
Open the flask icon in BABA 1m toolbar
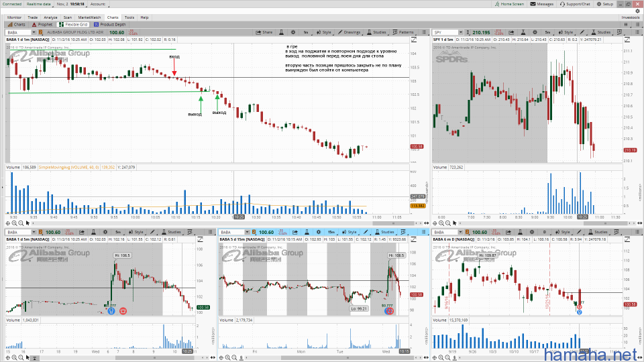281,32
